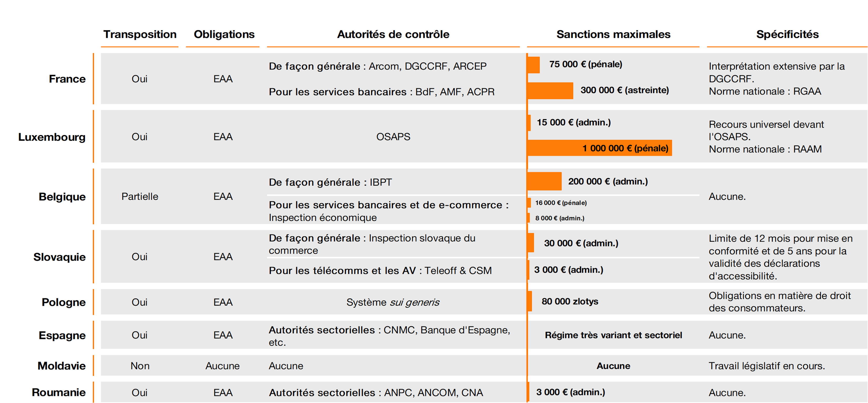Select the 200 000 € (admin.) bar for Belgique
This screenshot has height=403, width=868.
(x=544, y=181)
